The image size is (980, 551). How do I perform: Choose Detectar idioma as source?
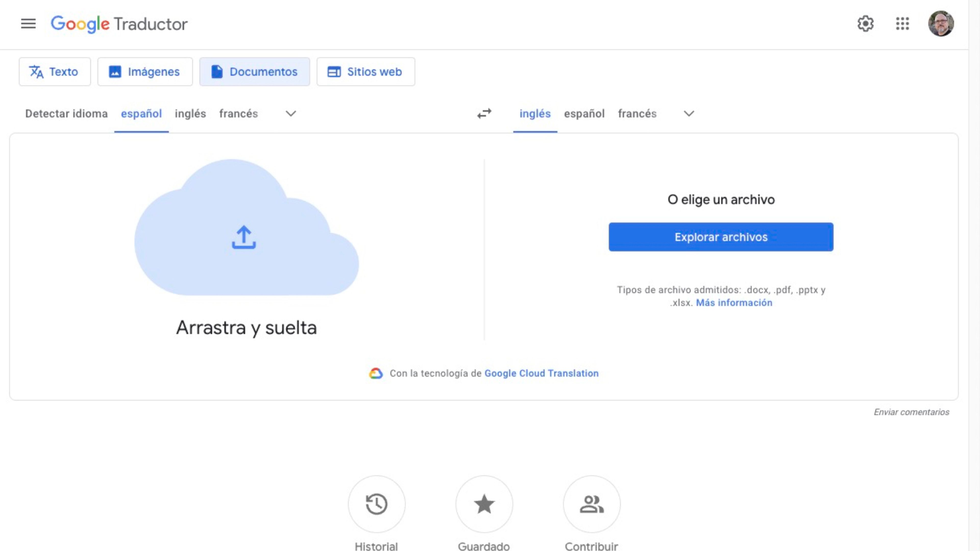point(66,114)
